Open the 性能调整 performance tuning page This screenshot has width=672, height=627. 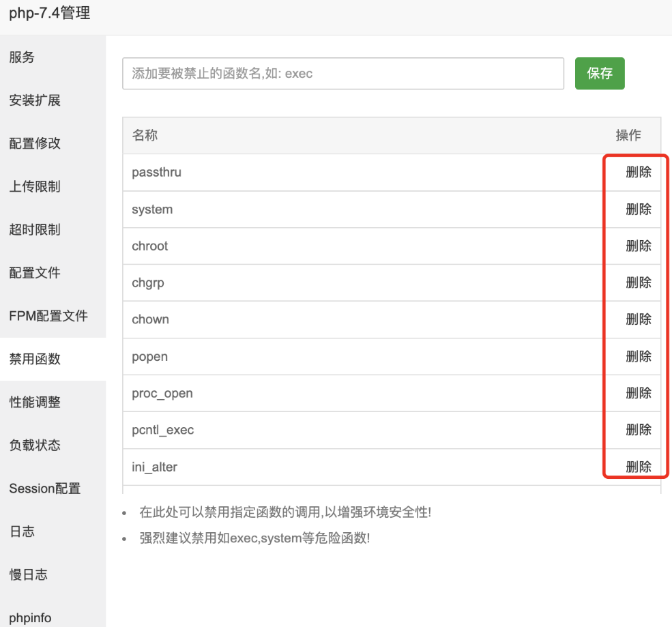point(34,402)
